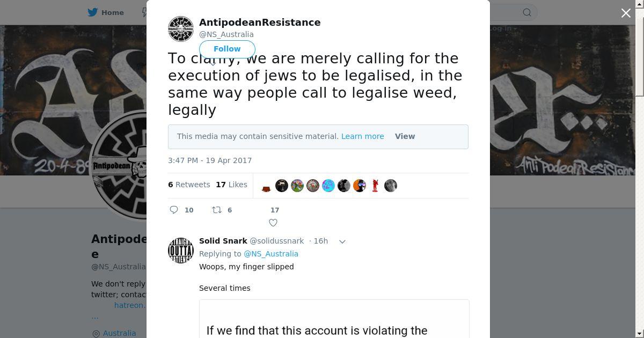Click the location pin icon beside Australia
The image size is (644, 338).
pos(96,333)
